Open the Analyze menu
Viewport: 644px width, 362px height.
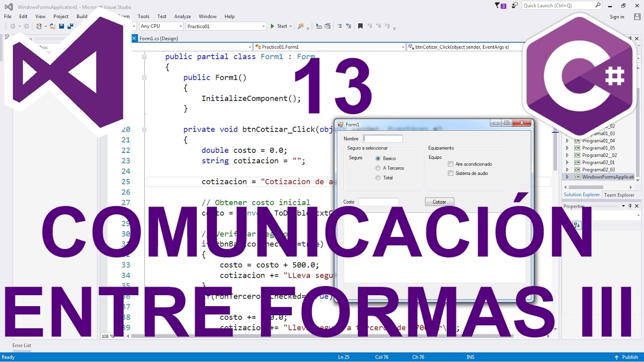coord(183,17)
